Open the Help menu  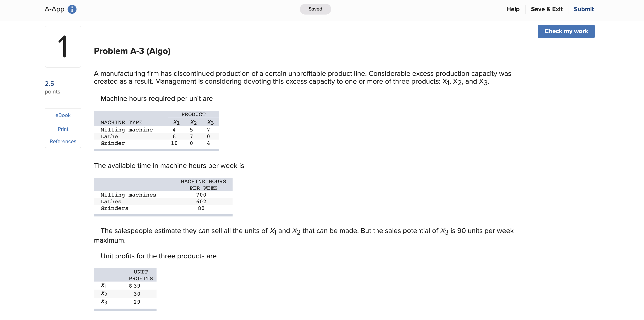[513, 9]
